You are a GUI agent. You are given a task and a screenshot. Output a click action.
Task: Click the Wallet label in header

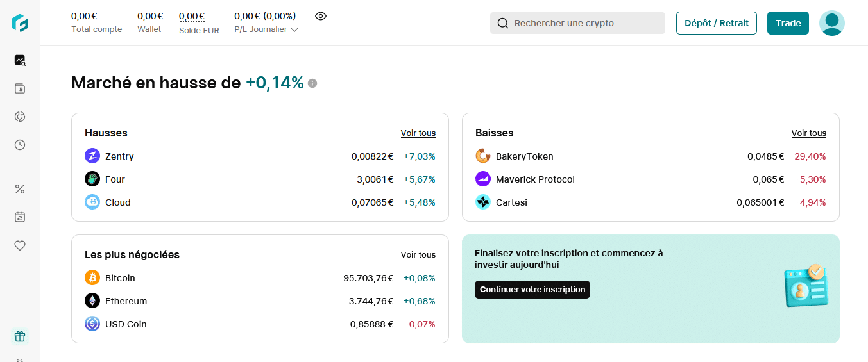tap(149, 29)
